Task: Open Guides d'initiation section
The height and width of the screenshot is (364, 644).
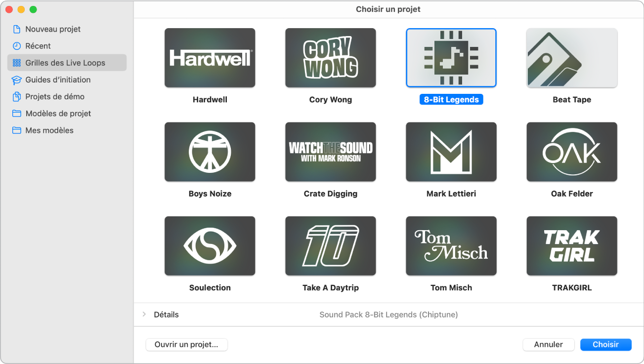Action: [x=58, y=80]
